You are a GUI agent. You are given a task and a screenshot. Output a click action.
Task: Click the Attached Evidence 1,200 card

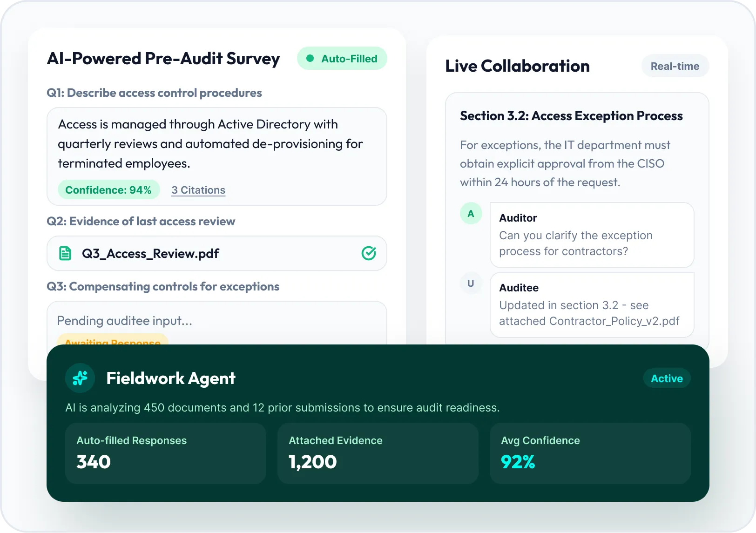[378, 453]
